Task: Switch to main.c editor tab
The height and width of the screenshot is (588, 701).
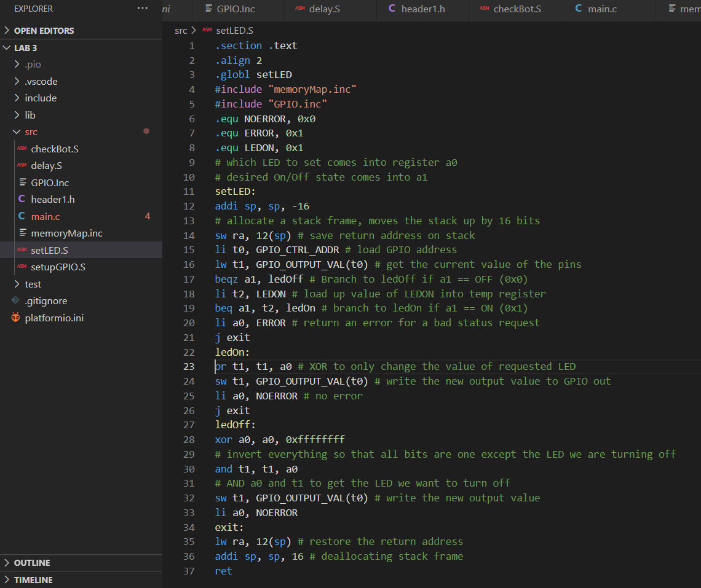Action: pyautogui.click(x=609, y=9)
